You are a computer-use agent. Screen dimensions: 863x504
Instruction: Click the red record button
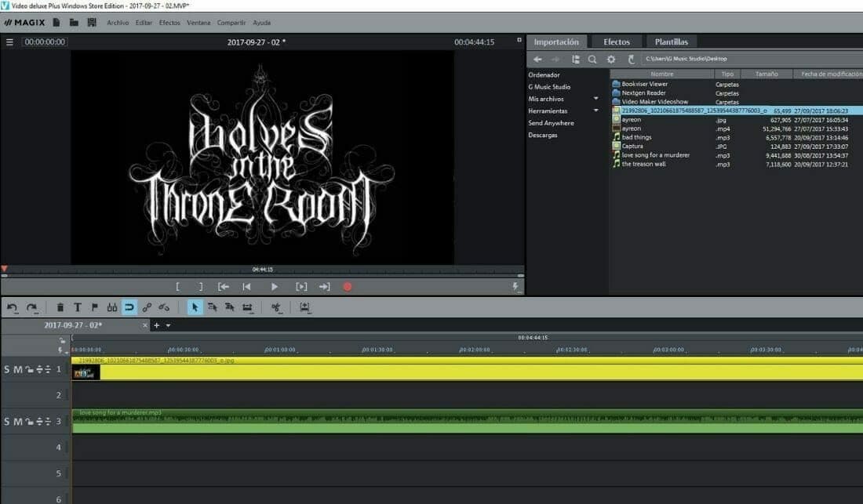click(348, 286)
